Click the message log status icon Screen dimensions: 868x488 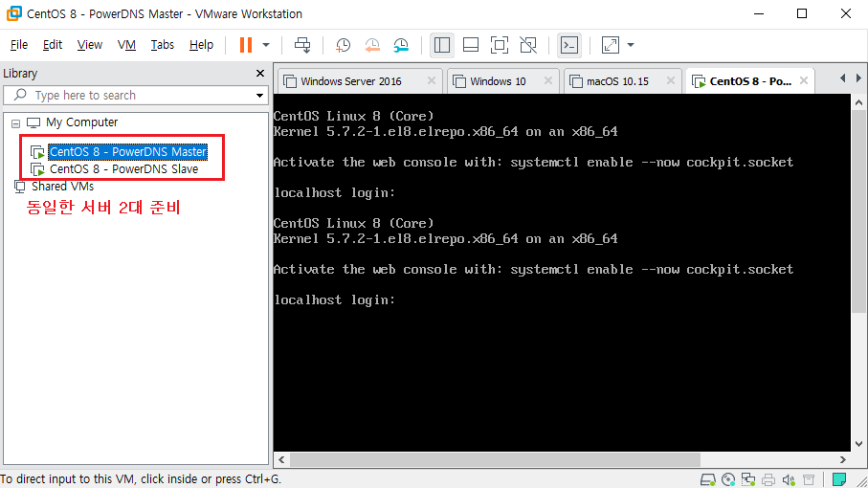[x=839, y=479]
